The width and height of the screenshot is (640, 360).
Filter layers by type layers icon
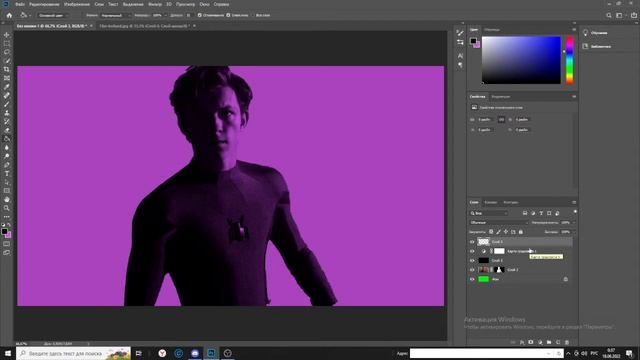coord(541,213)
